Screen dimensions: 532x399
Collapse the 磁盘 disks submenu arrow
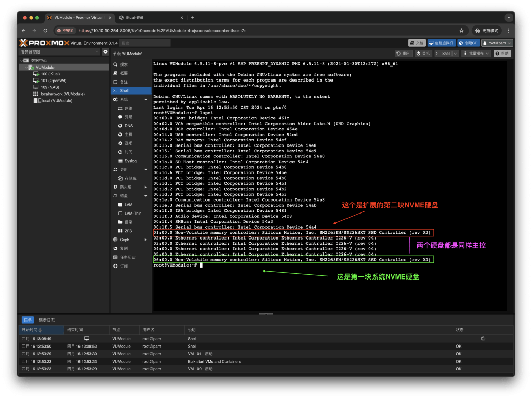click(145, 196)
